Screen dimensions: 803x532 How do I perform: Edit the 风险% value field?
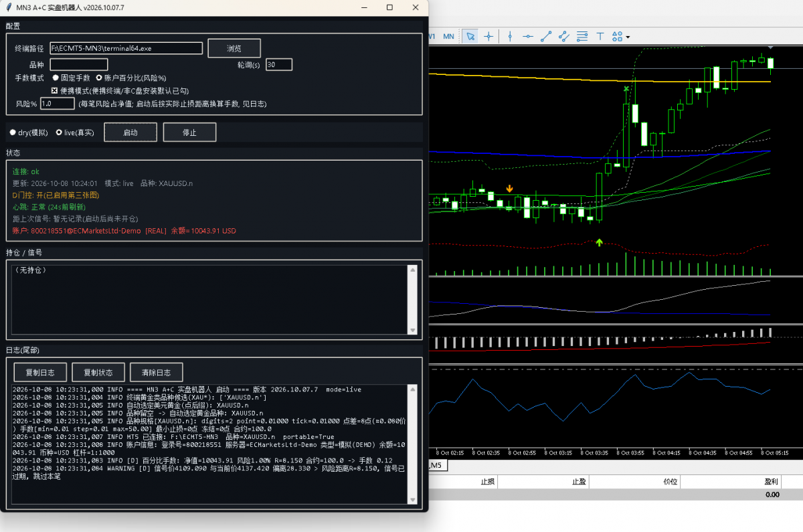(x=58, y=104)
